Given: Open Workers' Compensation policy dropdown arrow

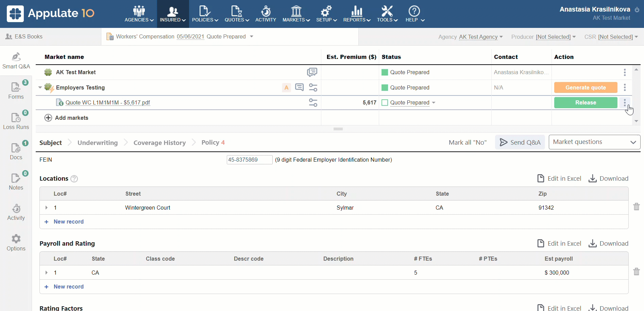Looking at the screenshot, I should tap(252, 36).
